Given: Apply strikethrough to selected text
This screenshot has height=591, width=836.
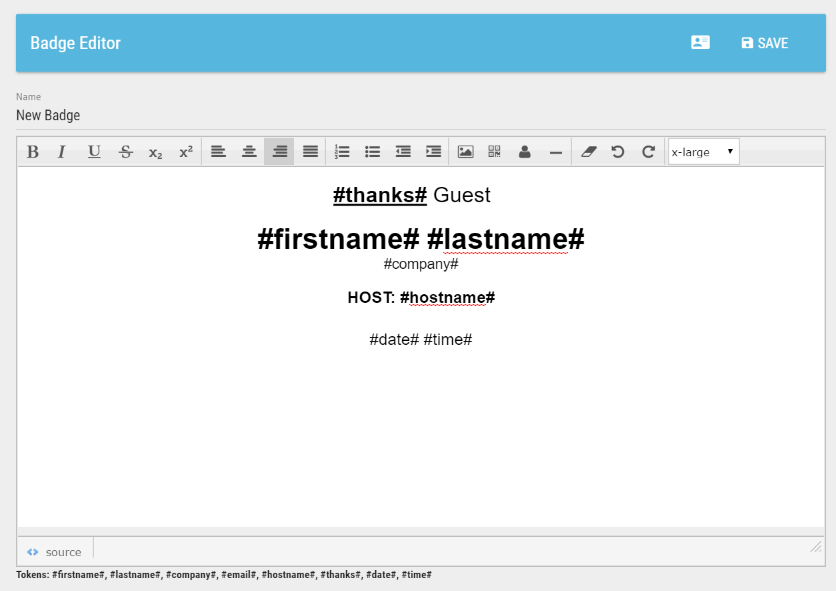Looking at the screenshot, I should [x=125, y=152].
